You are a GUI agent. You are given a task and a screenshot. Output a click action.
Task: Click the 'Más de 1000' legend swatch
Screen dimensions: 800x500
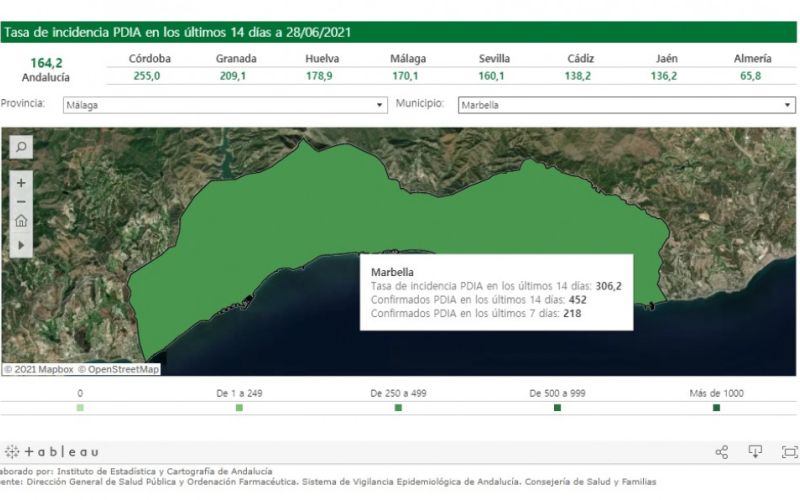[x=716, y=408]
